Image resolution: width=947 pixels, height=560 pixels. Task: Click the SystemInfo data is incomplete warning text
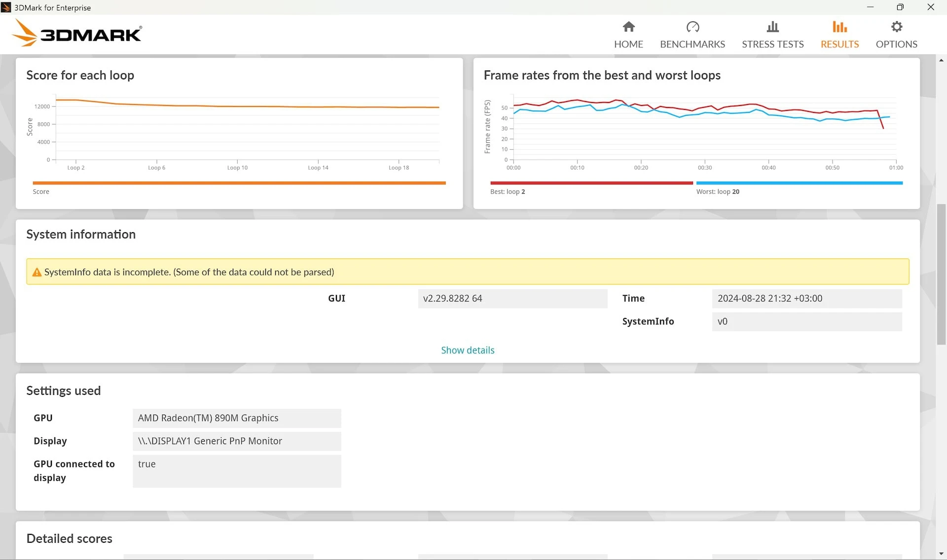(x=189, y=272)
